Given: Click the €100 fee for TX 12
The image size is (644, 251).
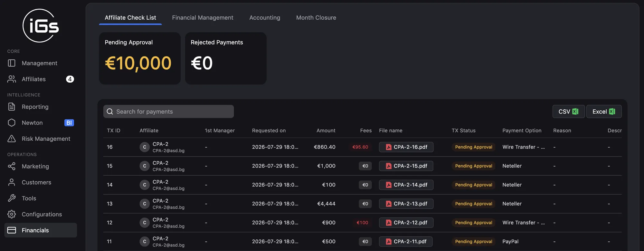Looking at the screenshot, I should coord(362,223).
